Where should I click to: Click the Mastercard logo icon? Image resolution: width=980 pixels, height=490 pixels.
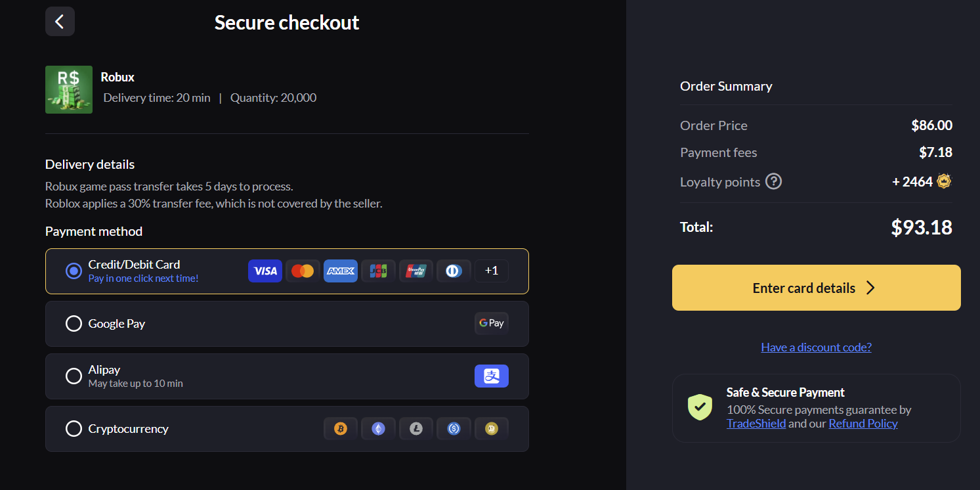(x=303, y=271)
